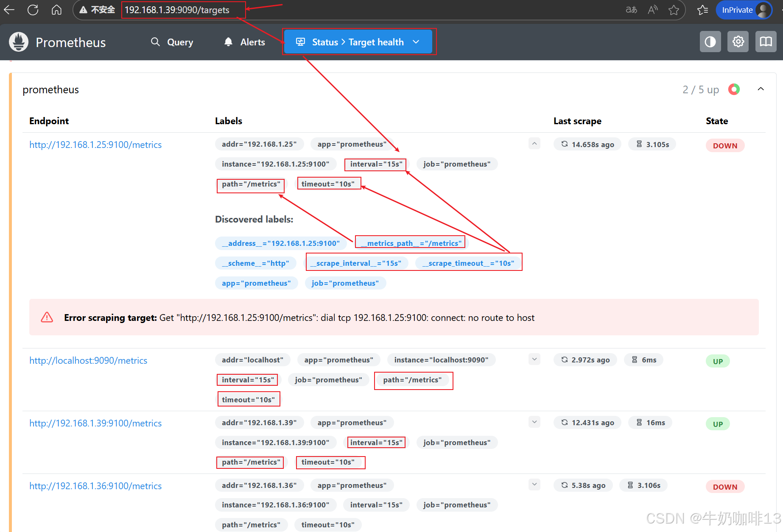This screenshot has height=532, width=783.
Task: Collapse labels for 192.168.1.25 target
Action: (x=534, y=144)
